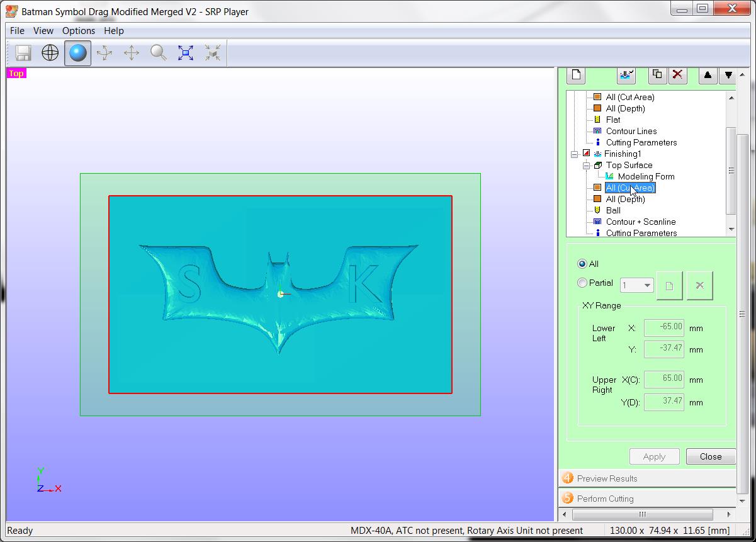Click the Contour Lines icon in tree
This screenshot has width=756, height=542.
click(x=597, y=131)
